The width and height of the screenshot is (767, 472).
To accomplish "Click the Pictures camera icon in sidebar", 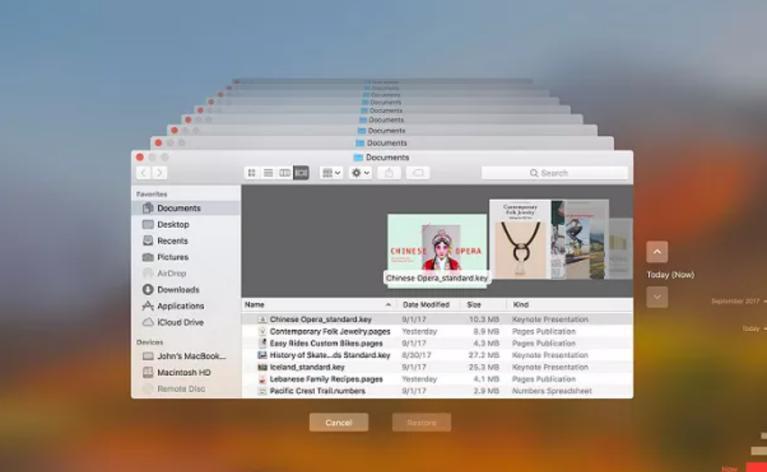I will (148, 257).
